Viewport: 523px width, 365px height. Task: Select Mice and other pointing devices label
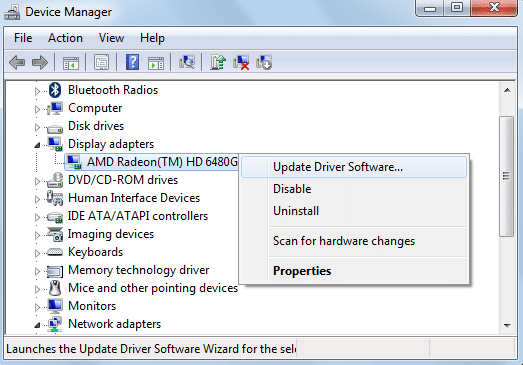click(x=153, y=288)
